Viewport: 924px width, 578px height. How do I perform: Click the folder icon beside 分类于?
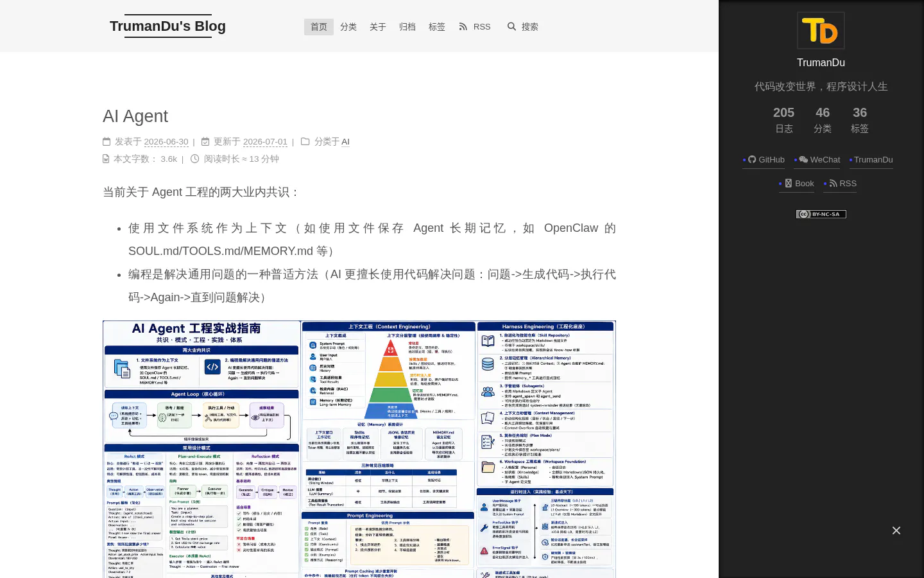click(305, 141)
